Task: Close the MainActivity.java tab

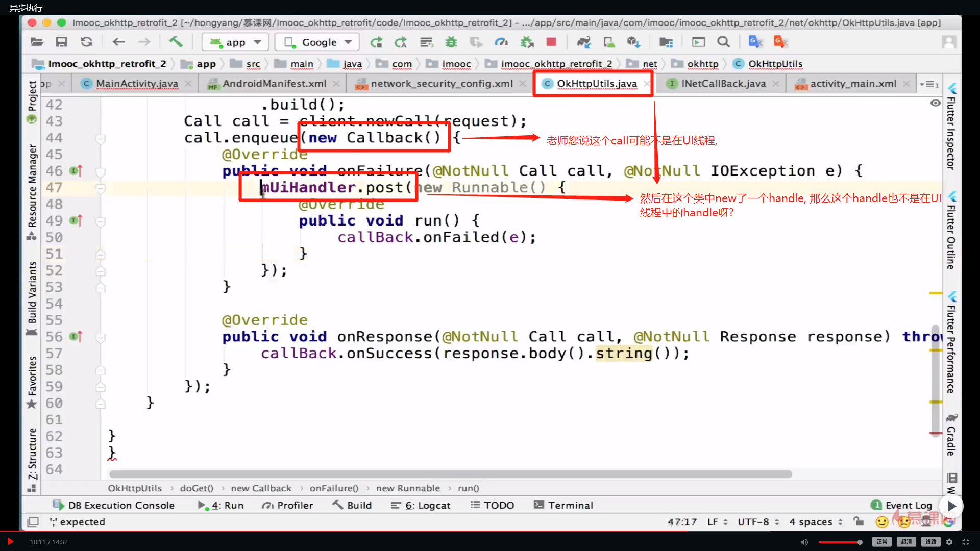Action: pyautogui.click(x=188, y=84)
